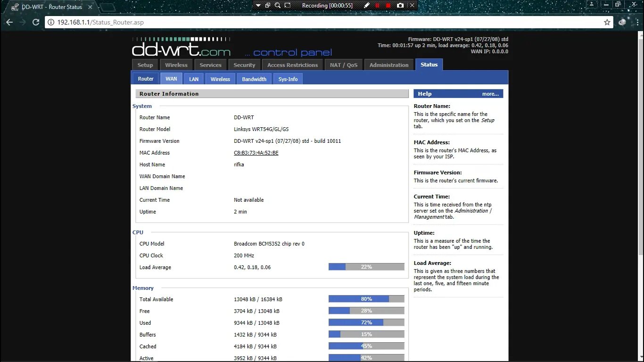Viewport: 644px width, 362px height.
Task: Select the Status main tab
Action: [429, 65]
